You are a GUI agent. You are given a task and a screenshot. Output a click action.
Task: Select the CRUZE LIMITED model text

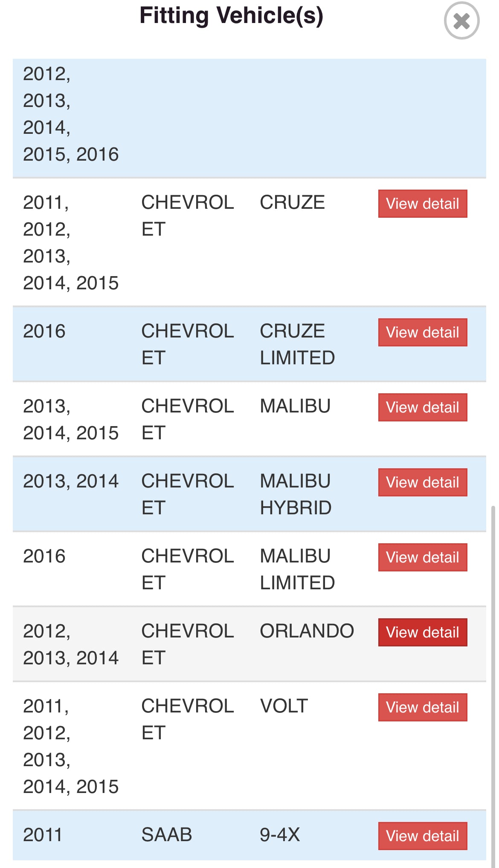(x=297, y=344)
